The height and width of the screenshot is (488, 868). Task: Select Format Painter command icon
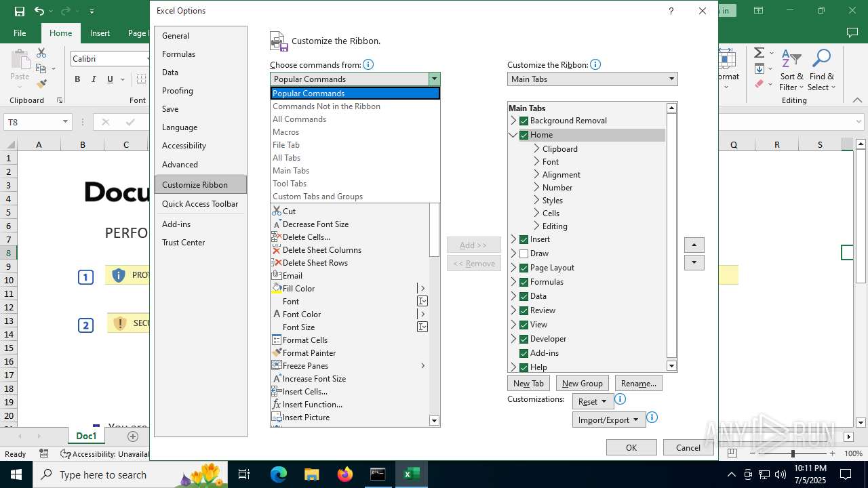point(277,352)
